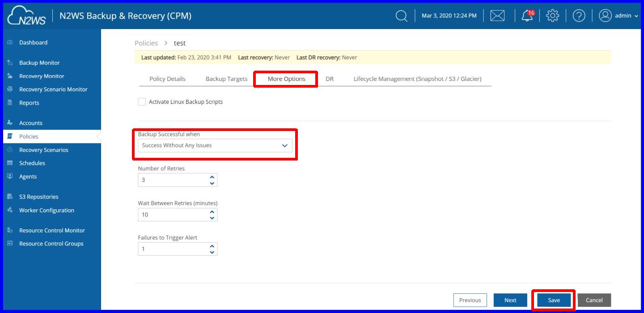Open Recovery Scenarios in the sidebar
Image resolution: width=644 pixels, height=313 pixels.
(44, 150)
